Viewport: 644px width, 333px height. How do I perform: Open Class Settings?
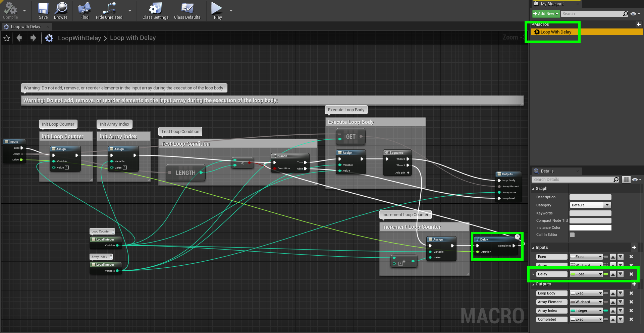[155, 10]
